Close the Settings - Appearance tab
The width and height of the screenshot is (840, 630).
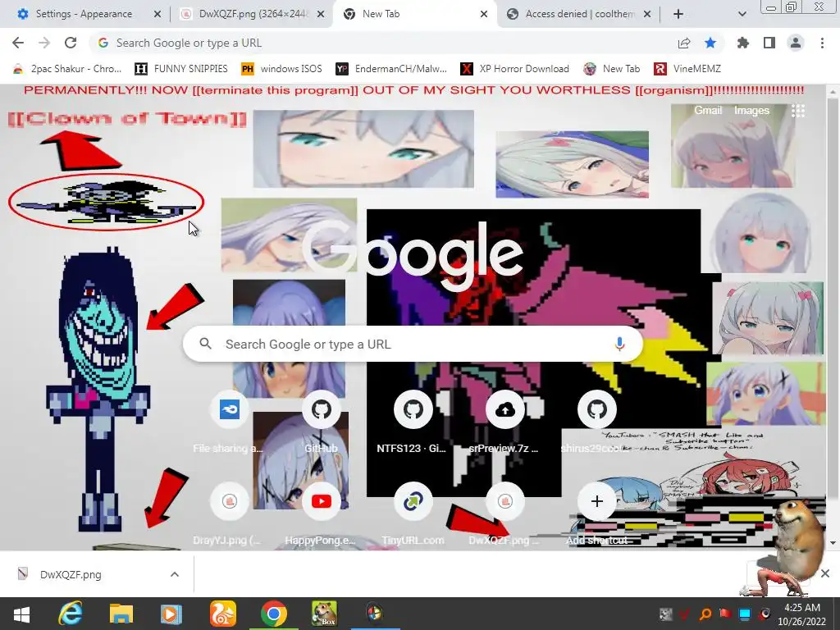point(157,15)
